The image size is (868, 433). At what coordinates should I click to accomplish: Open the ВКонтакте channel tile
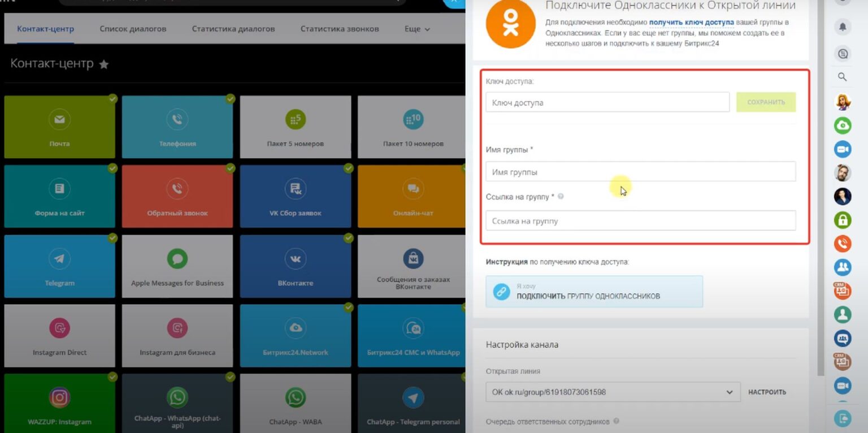pos(295,266)
